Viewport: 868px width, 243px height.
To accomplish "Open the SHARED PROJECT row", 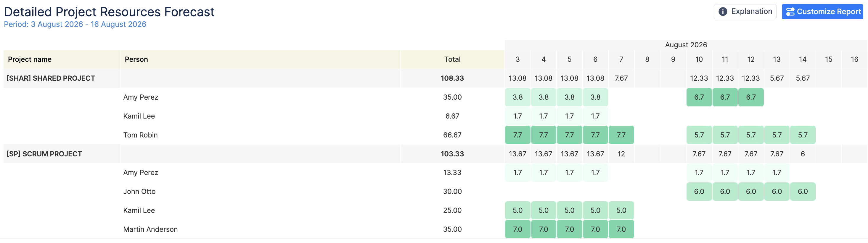I will coord(435,78).
